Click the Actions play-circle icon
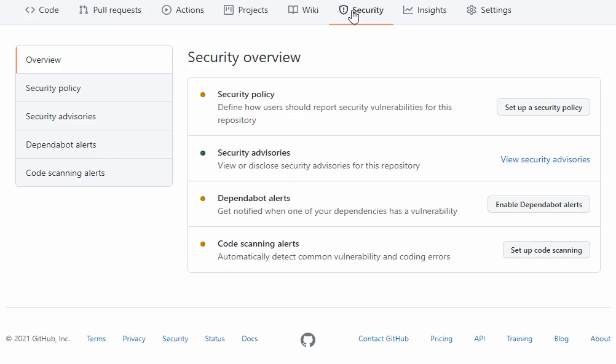The image size is (616, 364). coord(167,10)
